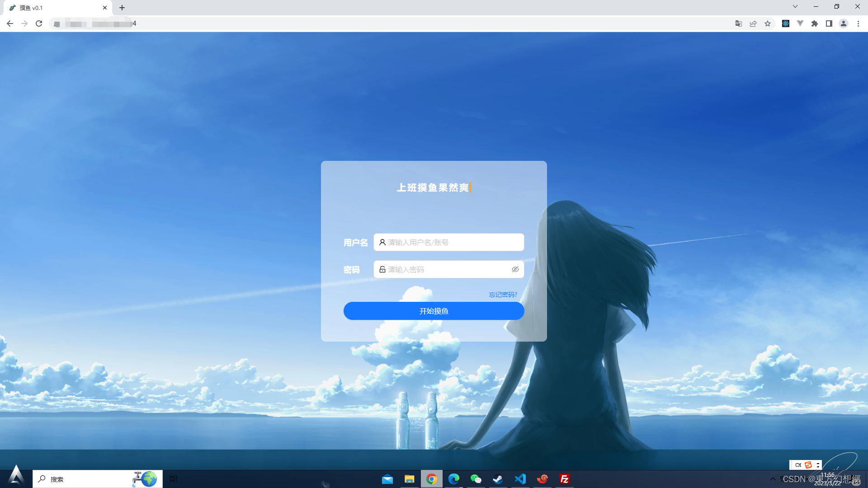Open the 忘记密码? link
Screen dimensions: 868x488
[x=503, y=295]
